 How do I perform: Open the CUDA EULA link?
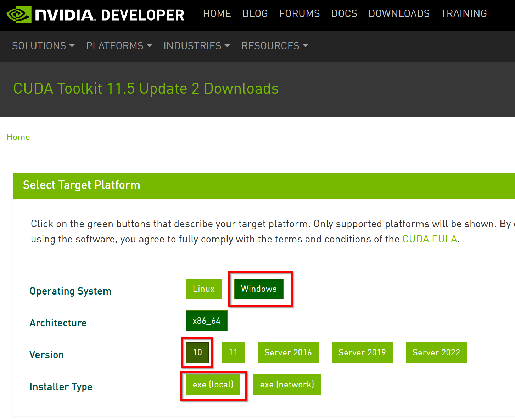[x=430, y=239]
